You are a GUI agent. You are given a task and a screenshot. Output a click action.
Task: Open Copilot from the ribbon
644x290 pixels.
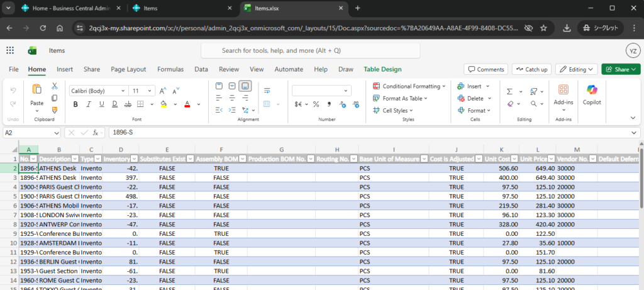pos(592,94)
